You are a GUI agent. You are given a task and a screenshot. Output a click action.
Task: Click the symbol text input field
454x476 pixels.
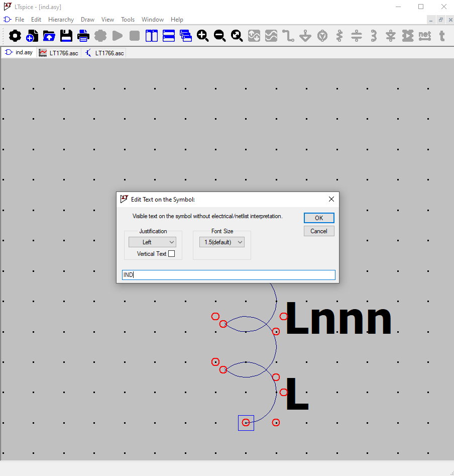click(x=229, y=275)
